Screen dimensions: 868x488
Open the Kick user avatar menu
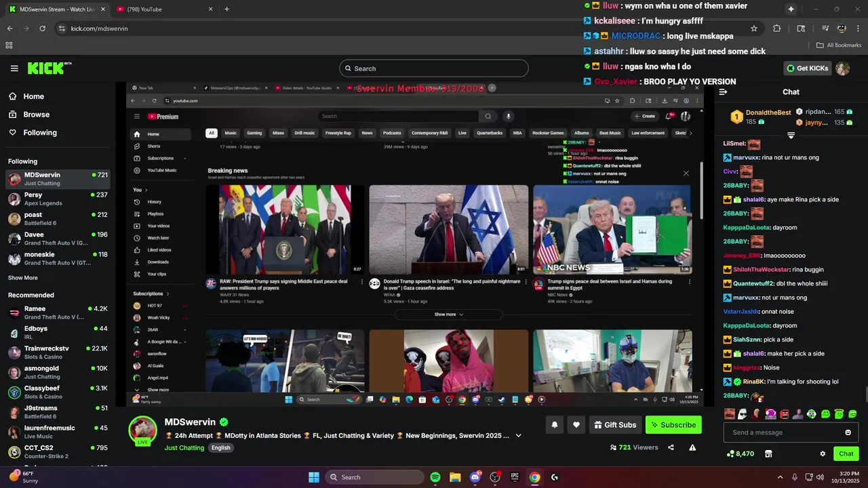click(842, 68)
